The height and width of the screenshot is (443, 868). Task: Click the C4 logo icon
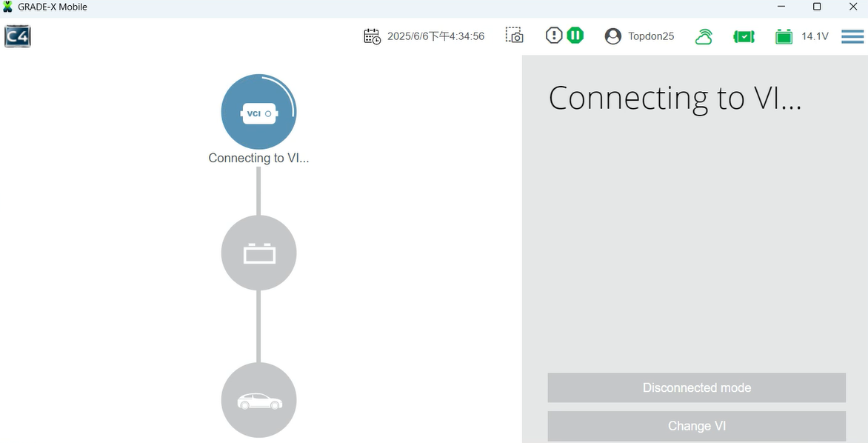18,36
